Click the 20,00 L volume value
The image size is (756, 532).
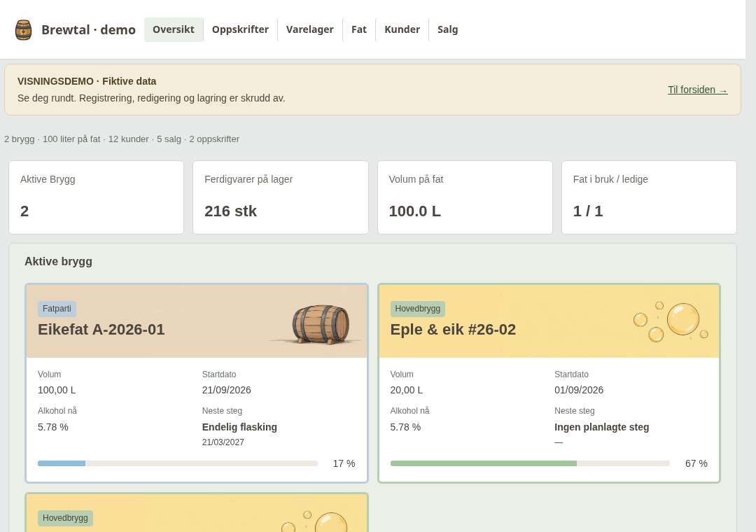click(x=406, y=390)
